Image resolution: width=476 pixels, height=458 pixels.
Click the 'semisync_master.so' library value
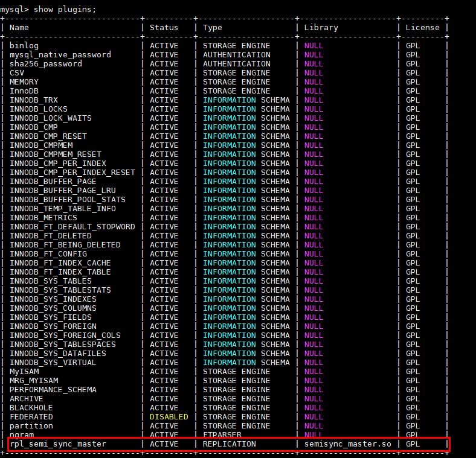coord(348,444)
